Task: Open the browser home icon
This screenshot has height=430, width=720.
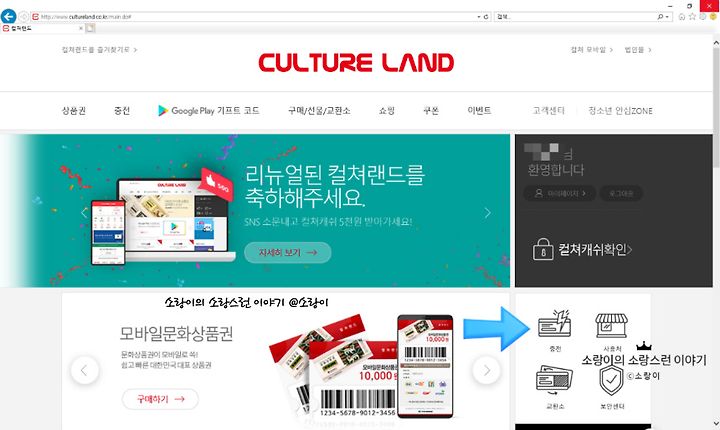Action: click(x=682, y=17)
